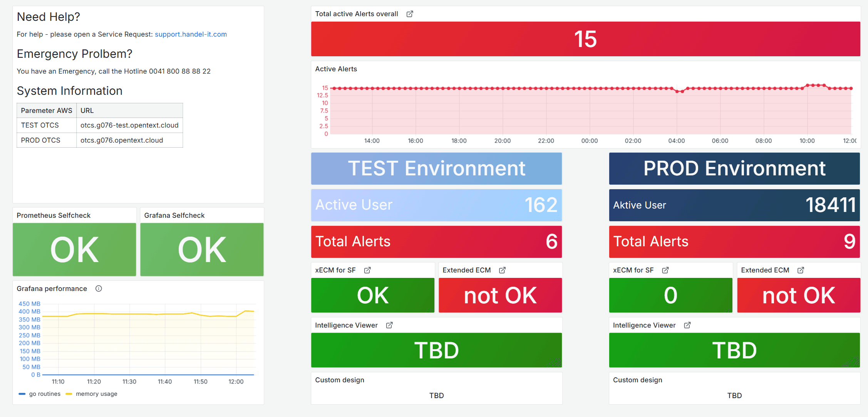Click the Total active Alerts overall title
The width and height of the screenshot is (868, 417).
357,14
